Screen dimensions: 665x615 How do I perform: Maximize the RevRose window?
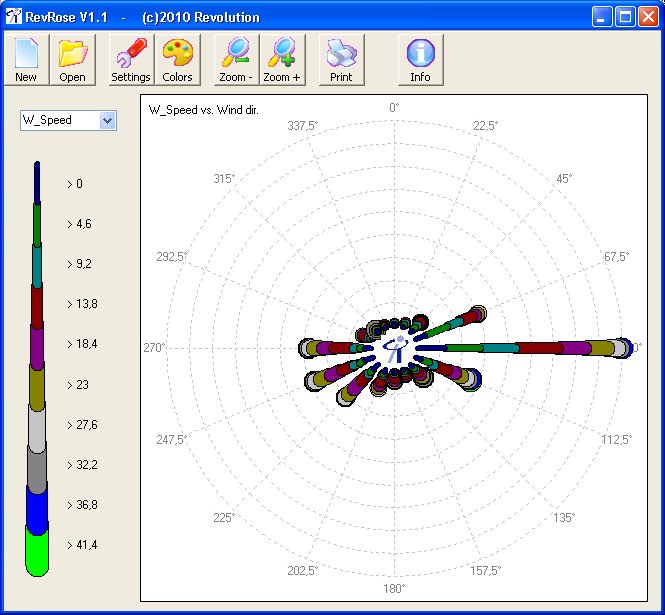tap(625, 17)
